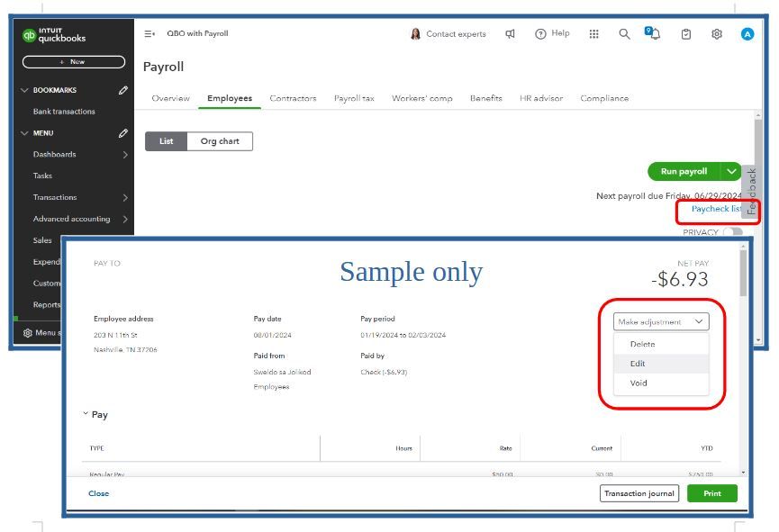The image size is (779, 532).
Task: Open the apps grid icon
Action: (593, 34)
